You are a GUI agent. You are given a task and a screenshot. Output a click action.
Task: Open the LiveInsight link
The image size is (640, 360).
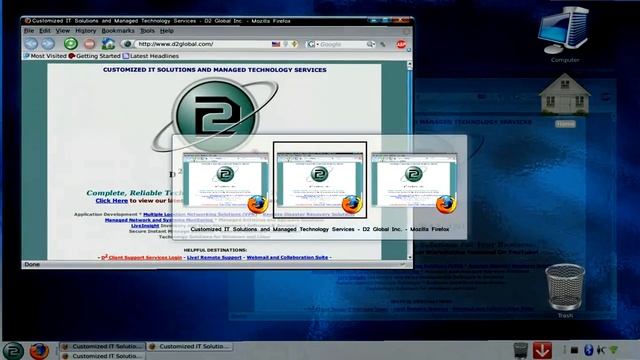(145, 226)
